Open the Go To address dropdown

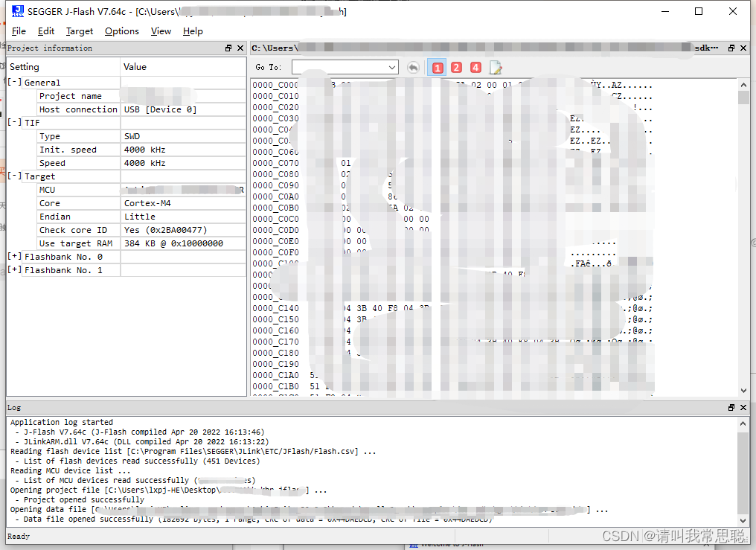pos(392,68)
